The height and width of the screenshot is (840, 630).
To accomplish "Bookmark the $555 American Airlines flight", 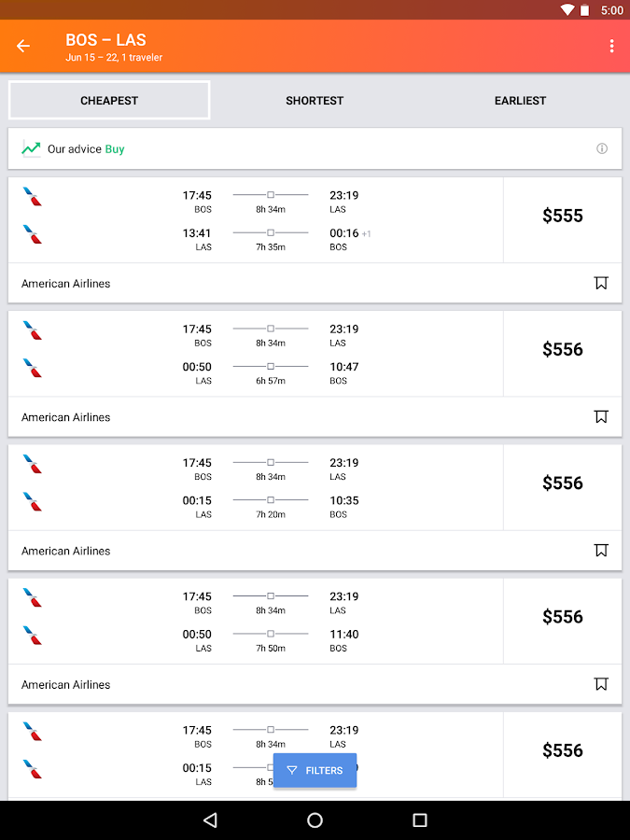I will click(x=601, y=283).
